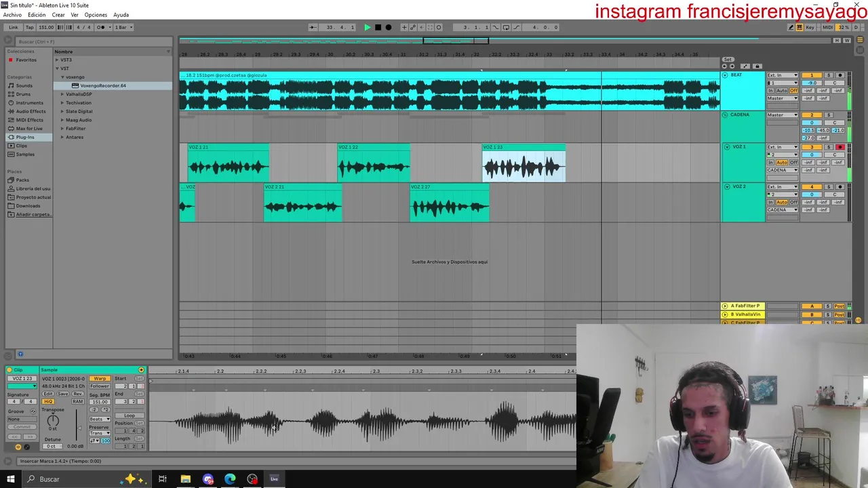Viewport: 868px width, 488px height.
Task: Click the Arrangement Record button in the transport
Action: point(389,27)
